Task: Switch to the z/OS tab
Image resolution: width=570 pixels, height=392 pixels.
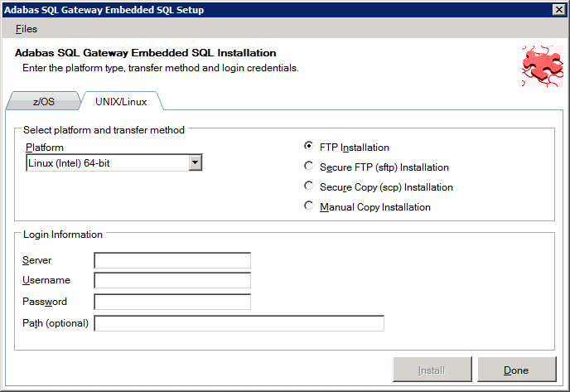Action: click(44, 101)
